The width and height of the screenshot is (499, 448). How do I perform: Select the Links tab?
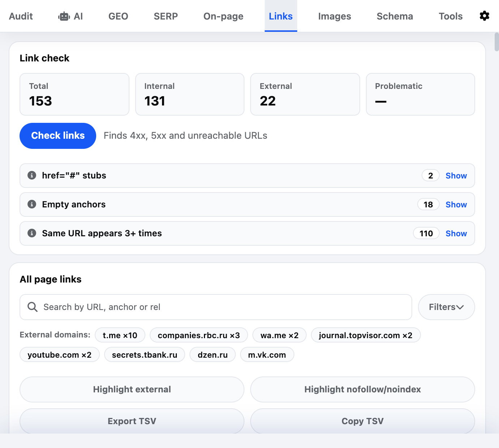coord(281,16)
